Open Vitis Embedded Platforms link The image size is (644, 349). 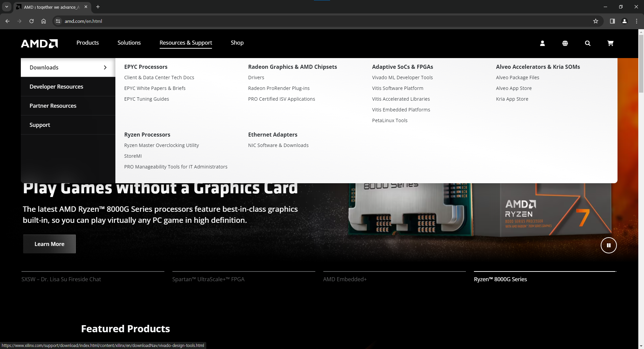coord(401,110)
